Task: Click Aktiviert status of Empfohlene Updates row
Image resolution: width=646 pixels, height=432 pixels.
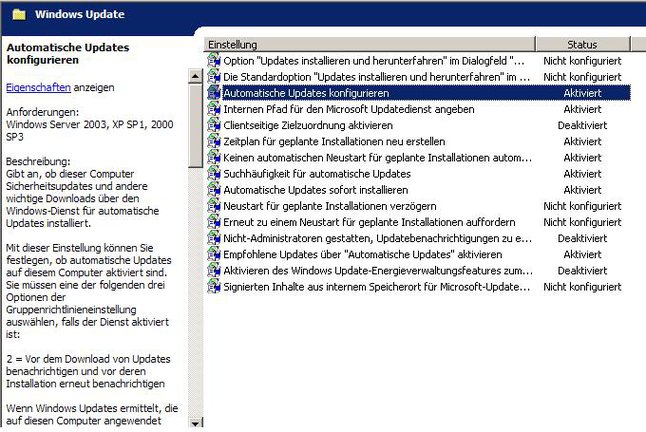Action: pyautogui.click(x=582, y=255)
